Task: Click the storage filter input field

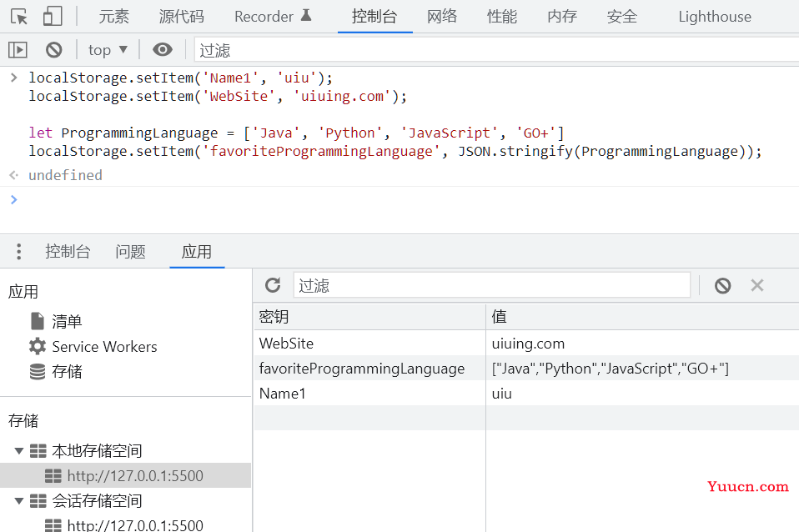Action: (x=492, y=285)
